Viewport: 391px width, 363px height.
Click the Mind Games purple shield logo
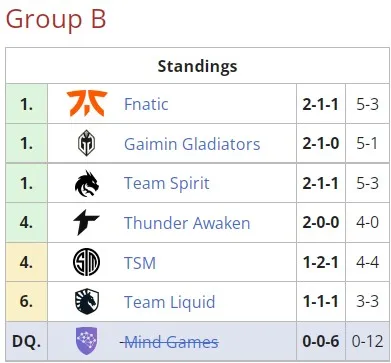click(x=87, y=341)
